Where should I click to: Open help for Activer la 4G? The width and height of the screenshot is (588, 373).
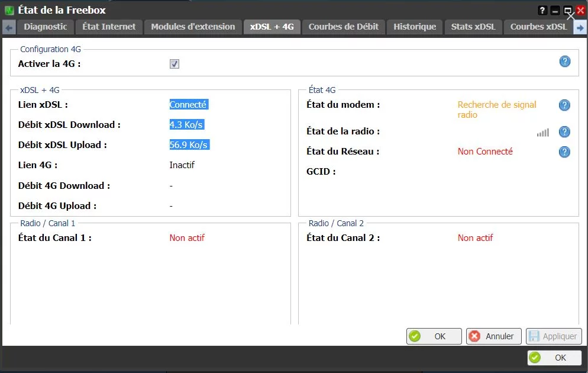pos(565,61)
